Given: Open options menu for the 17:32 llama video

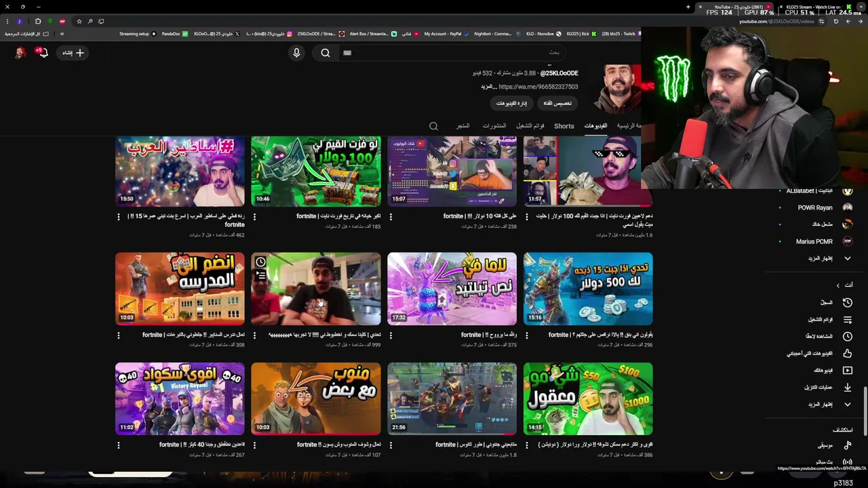Looking at the screenshot, I should click(x=391, y=335).
